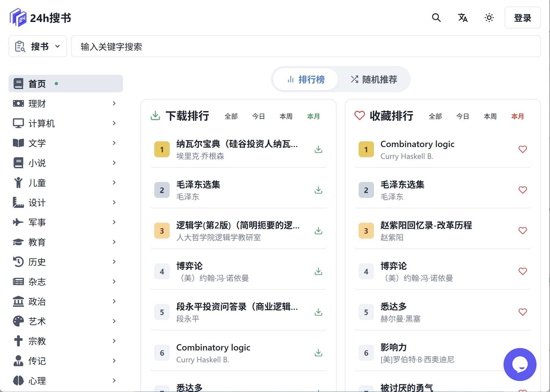The width and height of the screenshot is (550, 392).
Task: Click the 传记 person icon
Action: click(x=18, y=361)
